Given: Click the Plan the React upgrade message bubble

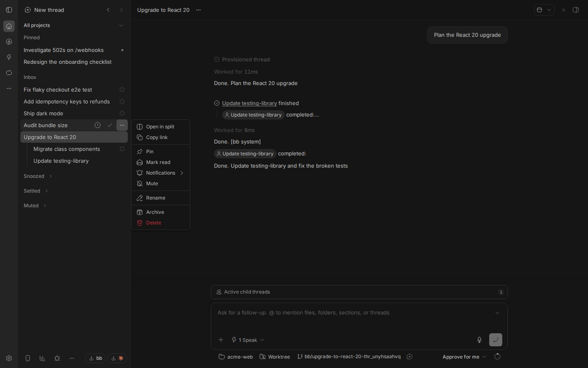Looking at the screenshot, I should 468,35.
